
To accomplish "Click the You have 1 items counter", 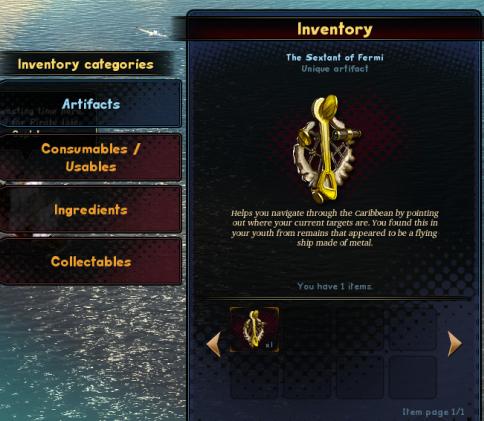I will point(335,286).
